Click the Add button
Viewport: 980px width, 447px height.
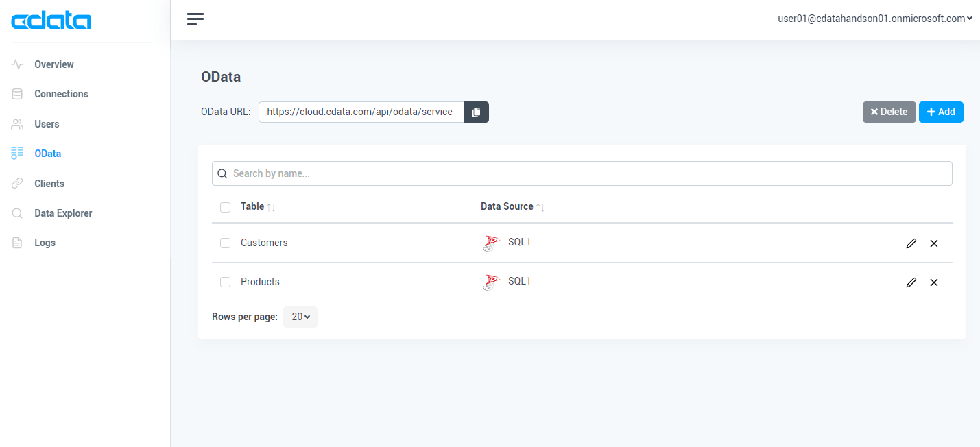tap(941, 112)
